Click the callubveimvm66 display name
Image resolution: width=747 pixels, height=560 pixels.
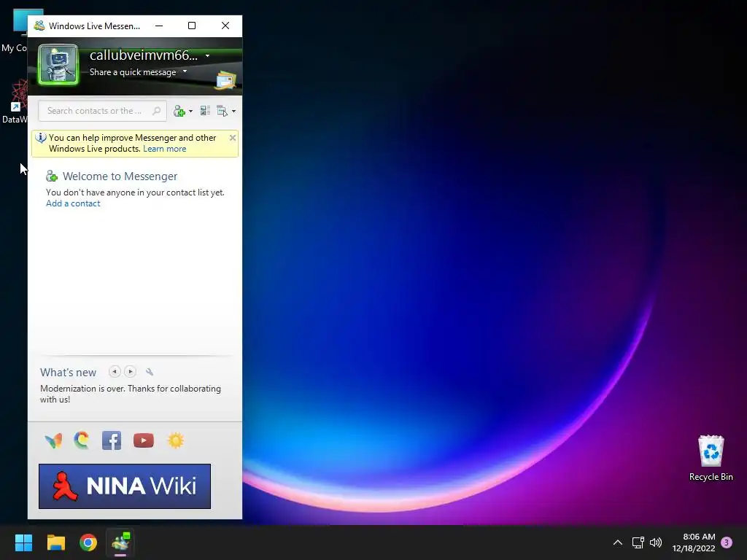click(x=144, y=55)
